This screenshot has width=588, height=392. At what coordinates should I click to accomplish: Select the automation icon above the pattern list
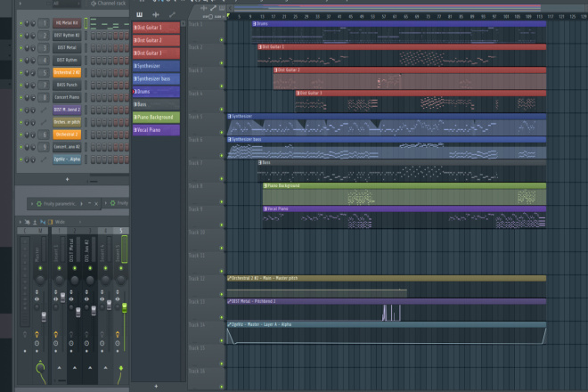(172, 14)
